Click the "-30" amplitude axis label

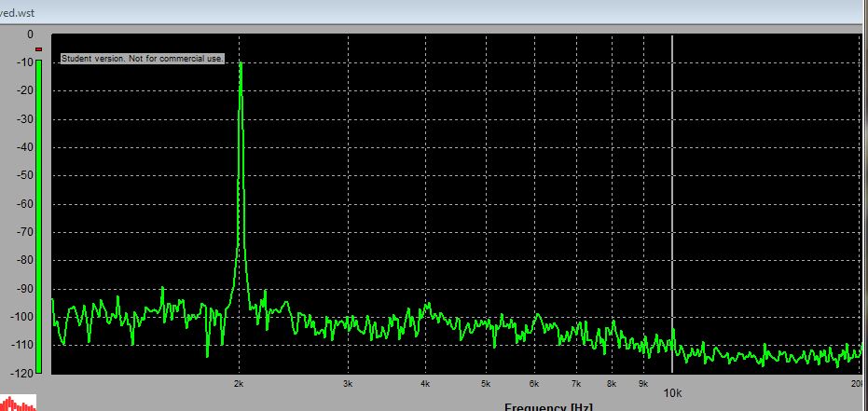(x=25, y=119)
